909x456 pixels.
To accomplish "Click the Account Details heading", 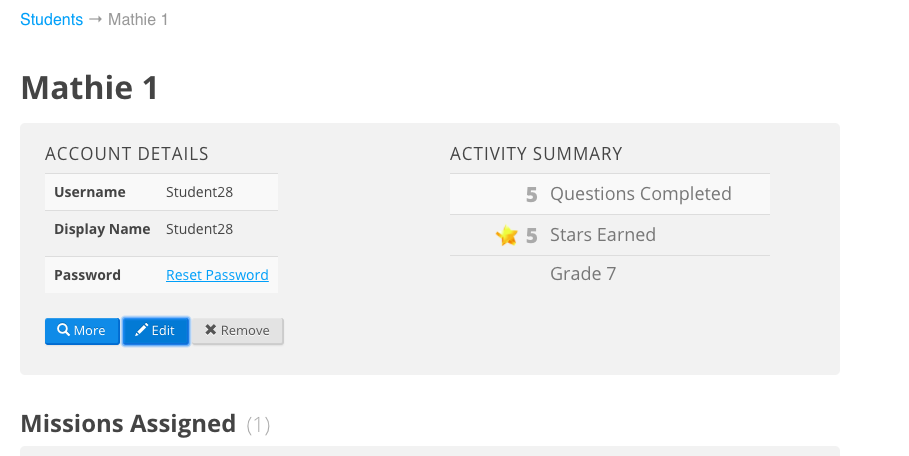I will (x=126, y=154).
